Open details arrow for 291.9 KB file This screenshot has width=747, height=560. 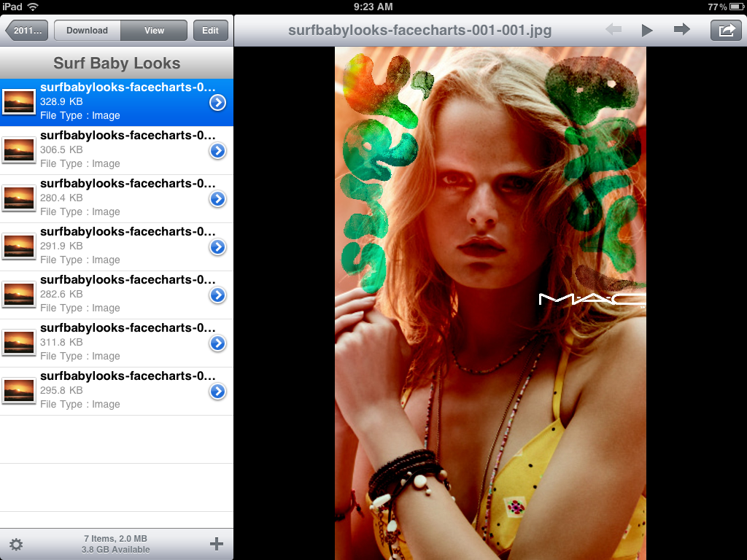click(217, 246)
